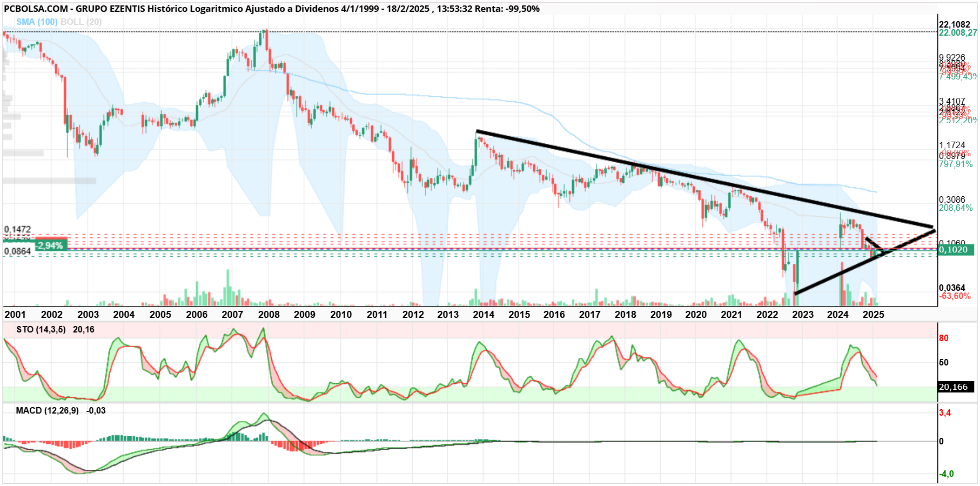The height and width of the screenshot is (486, 980).
Task: Click the -63,60% percentage label
Action: pos(955,296)
